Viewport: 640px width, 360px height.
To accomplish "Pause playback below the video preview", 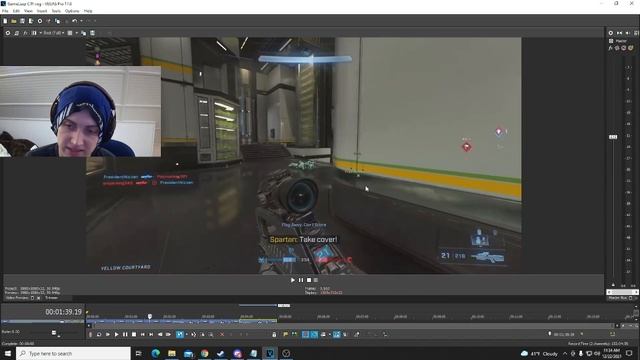I will point(301,280).
